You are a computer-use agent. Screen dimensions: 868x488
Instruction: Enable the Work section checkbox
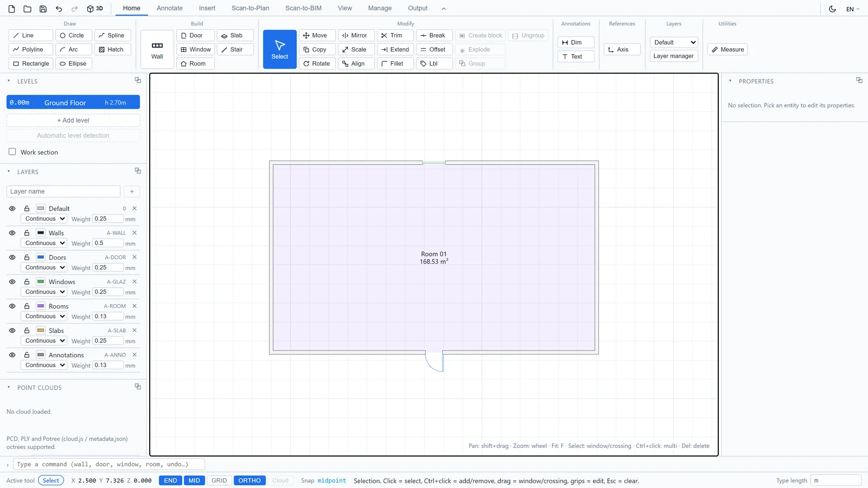coord(12,152)
